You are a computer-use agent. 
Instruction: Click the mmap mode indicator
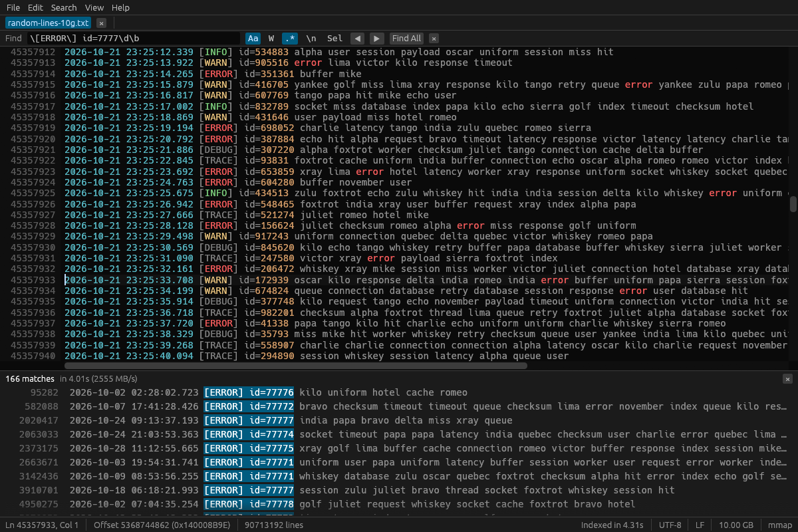[x=779, y=525]
